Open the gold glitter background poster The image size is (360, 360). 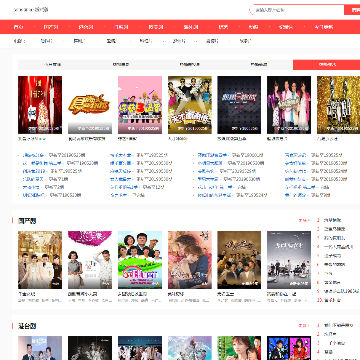[338, 105]
